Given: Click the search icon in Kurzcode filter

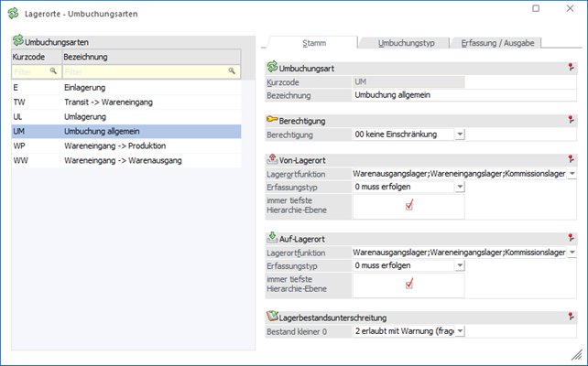Looking at the screenshot, I should (53, 70).
